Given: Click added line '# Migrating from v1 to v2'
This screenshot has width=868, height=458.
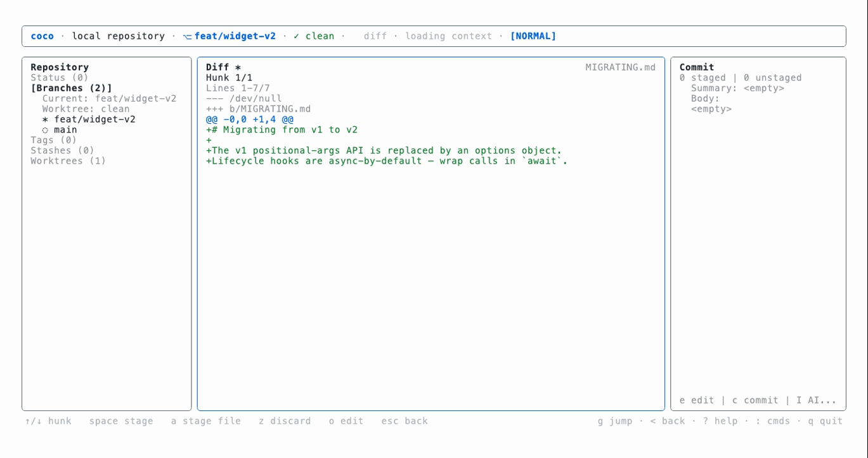Looking at the screenshot, I should click(282, 130).
